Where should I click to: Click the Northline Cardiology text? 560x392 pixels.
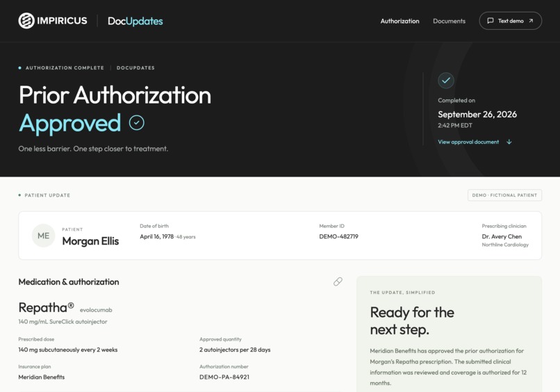pos(505,245)
